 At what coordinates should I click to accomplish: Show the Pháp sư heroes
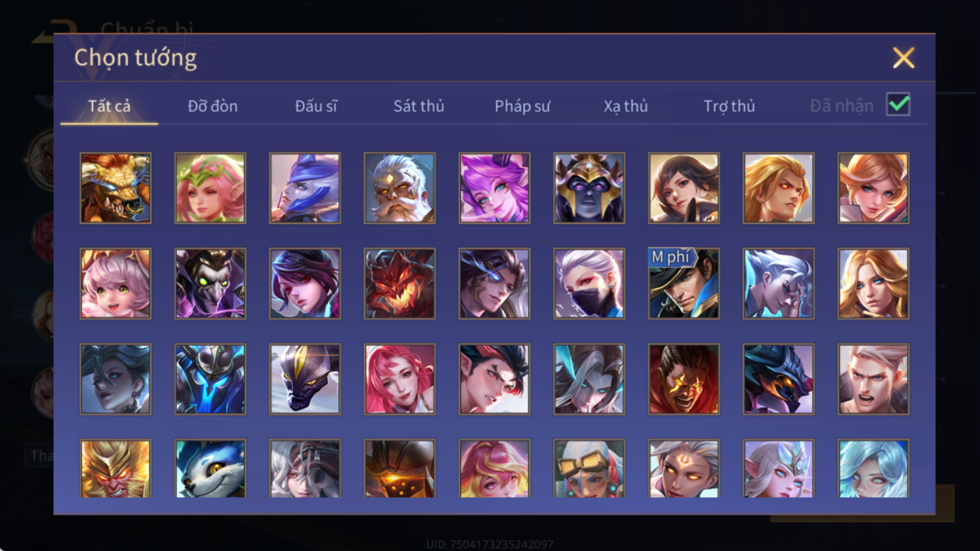pyautogui.click(x=522, y=106)
